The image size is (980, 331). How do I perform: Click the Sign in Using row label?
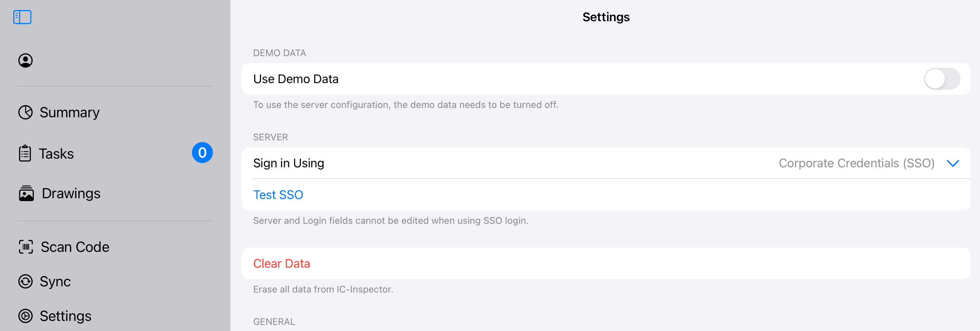click(x=288, y=163)
